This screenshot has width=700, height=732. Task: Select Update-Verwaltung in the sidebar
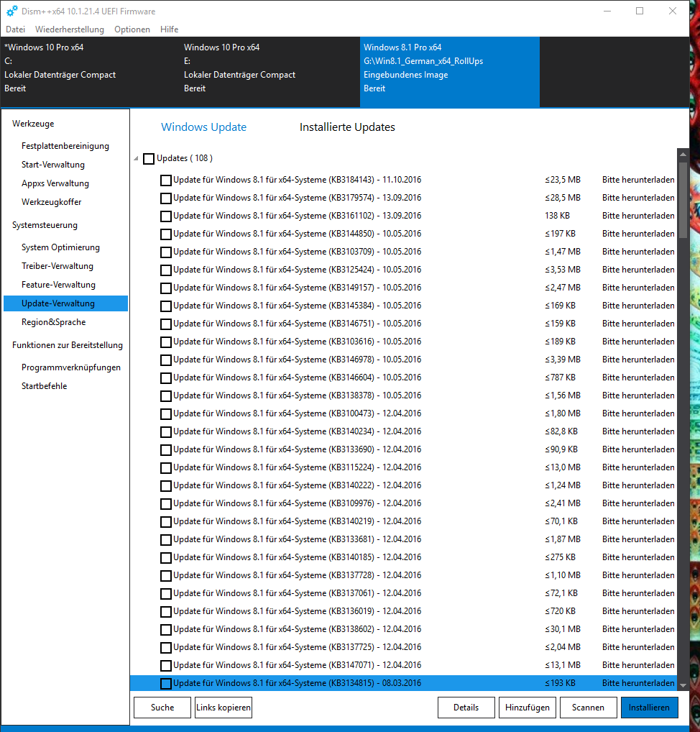65,303
